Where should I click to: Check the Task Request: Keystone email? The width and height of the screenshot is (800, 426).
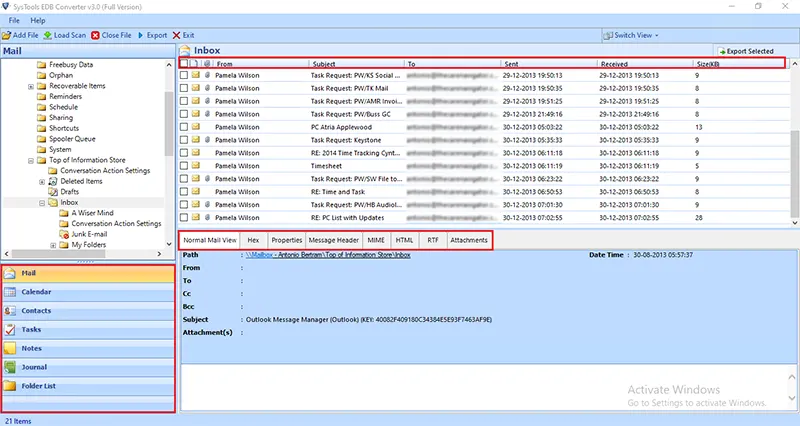184,140
